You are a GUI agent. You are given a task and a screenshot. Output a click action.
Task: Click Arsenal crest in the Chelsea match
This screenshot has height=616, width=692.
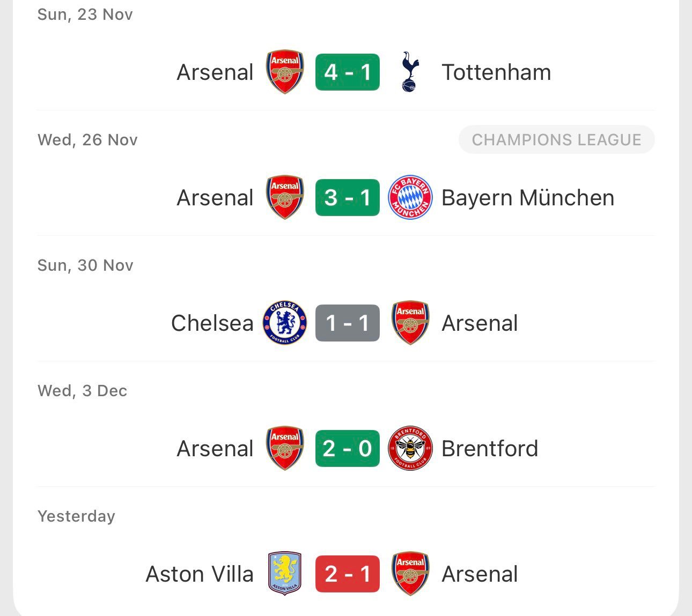coord(410,323)
